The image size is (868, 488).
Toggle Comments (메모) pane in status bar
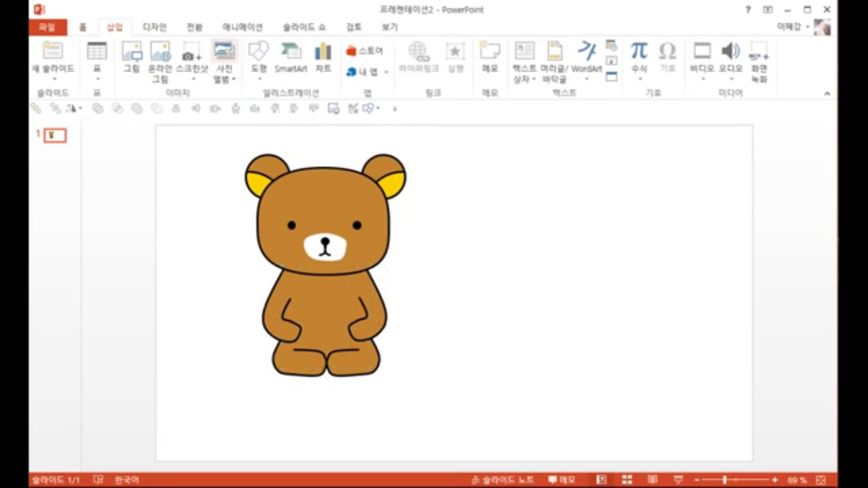[x=561, y=480]
